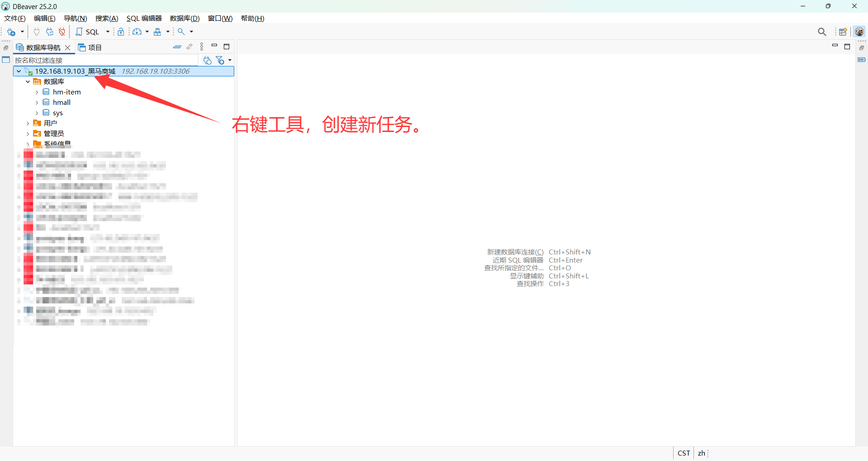Collapse all nodes in database navigator
This screenshot has height=461, width=868.
click(177, 47)
